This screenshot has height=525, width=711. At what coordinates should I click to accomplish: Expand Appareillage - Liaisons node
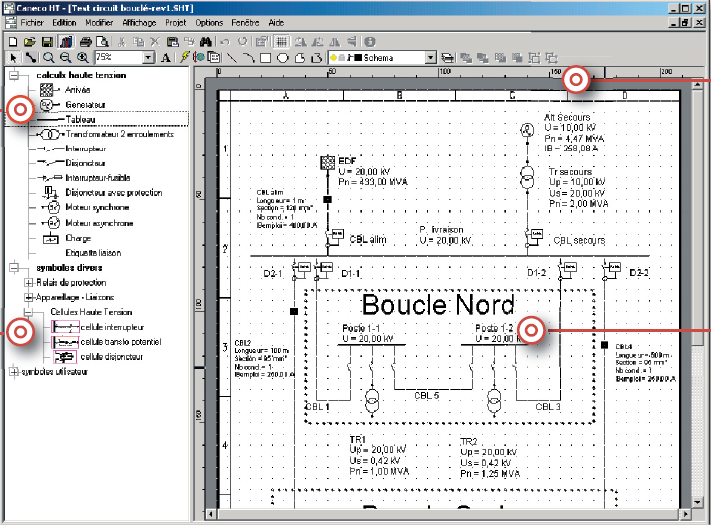(x=29, y=297)
